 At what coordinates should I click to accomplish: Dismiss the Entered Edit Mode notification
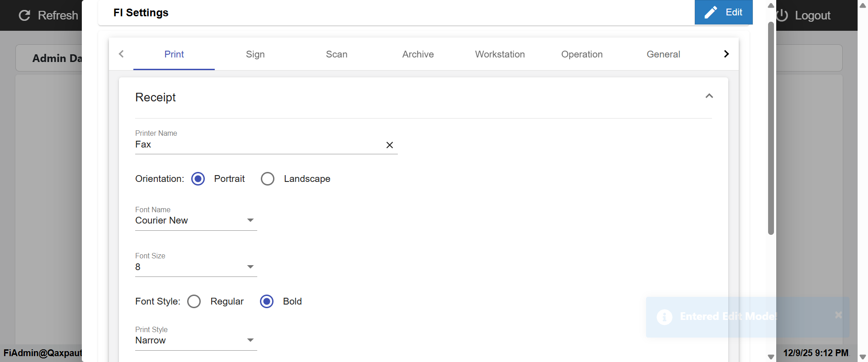838,315
